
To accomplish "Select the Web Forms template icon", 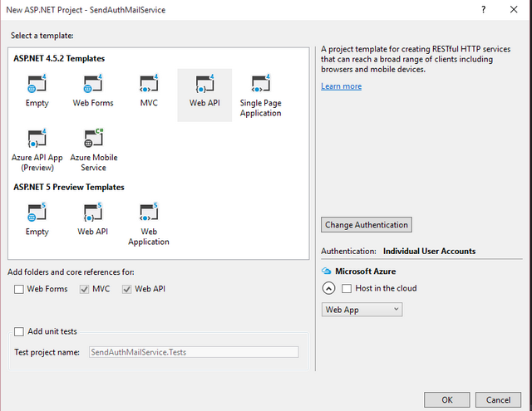I will click(x=92, y=84).
